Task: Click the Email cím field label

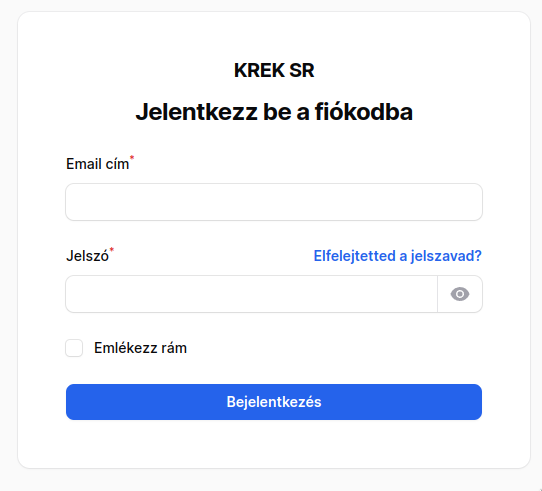Action: (x=97, y=164)
